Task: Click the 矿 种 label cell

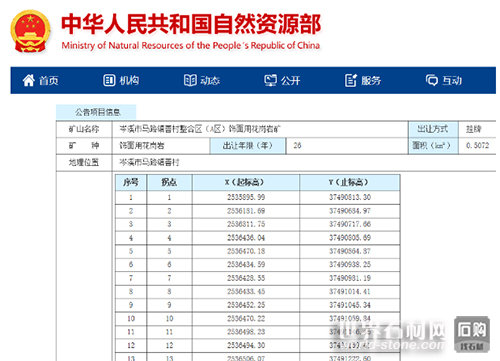Action: click(x=84, y=146)
